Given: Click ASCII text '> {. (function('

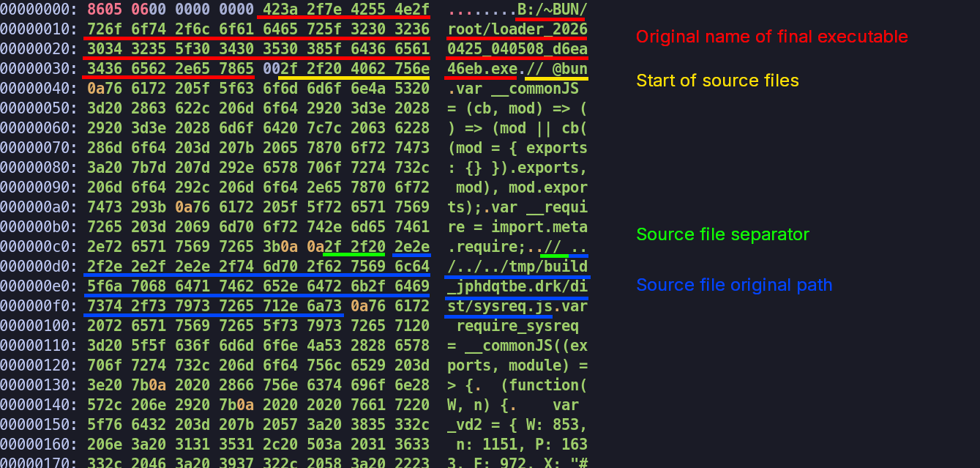Looking at the screenshot, I should coord(517,385).
